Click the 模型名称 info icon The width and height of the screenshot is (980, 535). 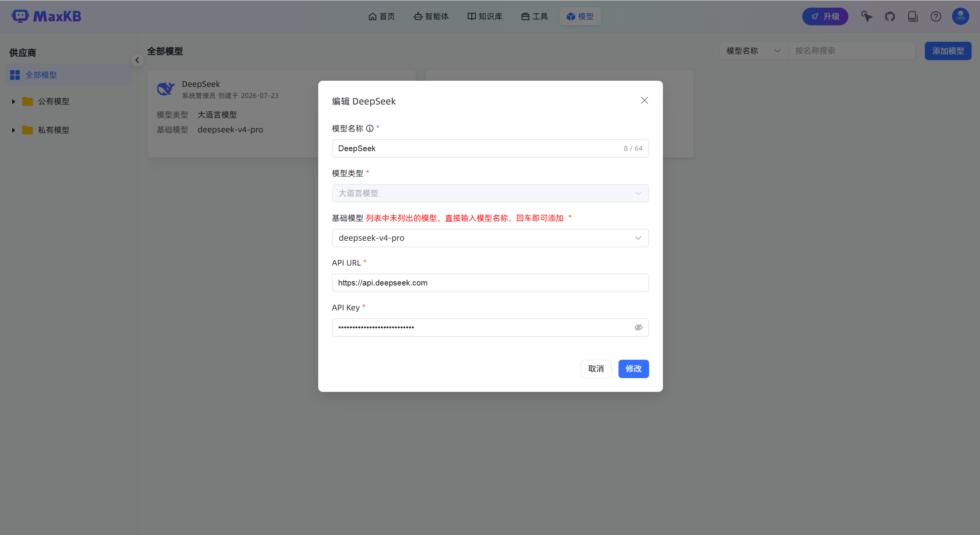(x=370, y=129)
